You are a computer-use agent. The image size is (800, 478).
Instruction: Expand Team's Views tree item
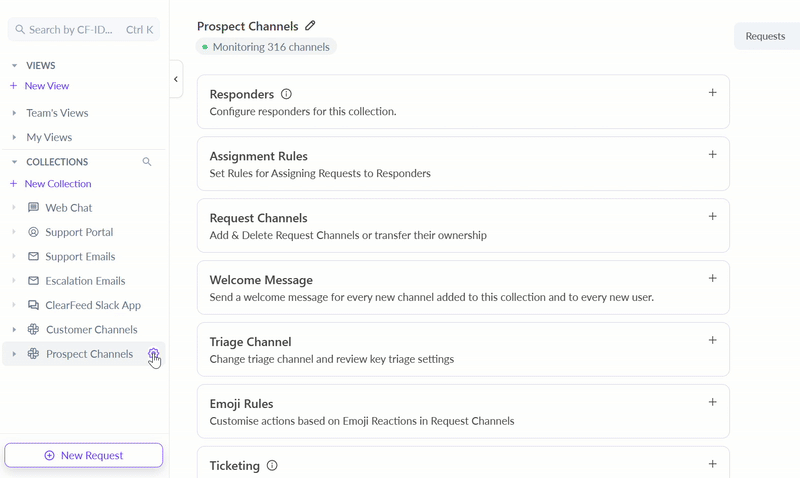[x=14, y=113]
